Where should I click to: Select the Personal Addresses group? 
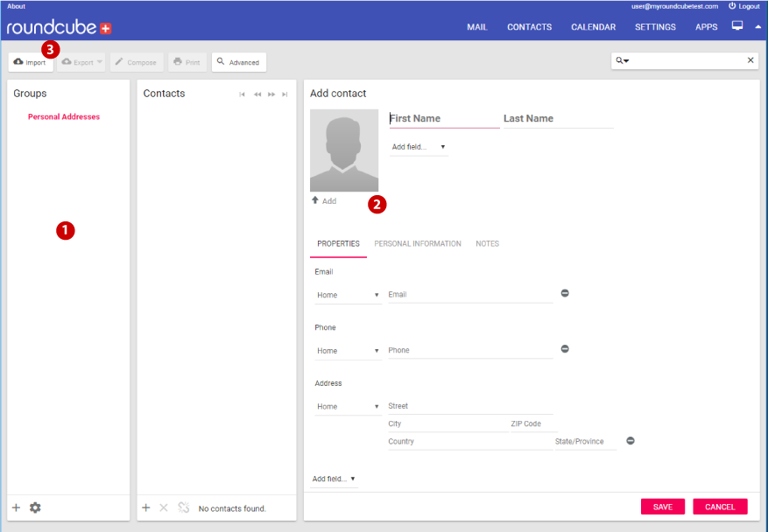(x=64, y=116)
